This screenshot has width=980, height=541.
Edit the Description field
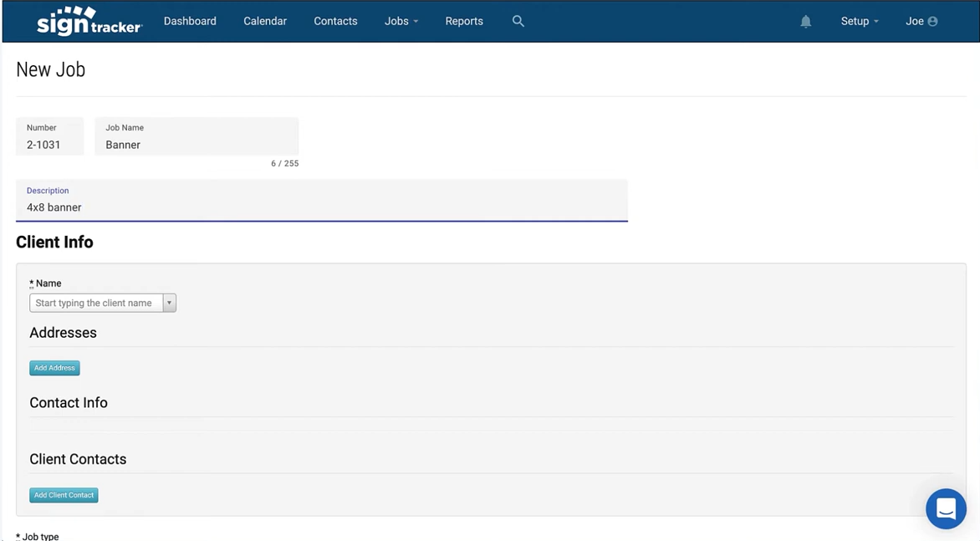322,200
